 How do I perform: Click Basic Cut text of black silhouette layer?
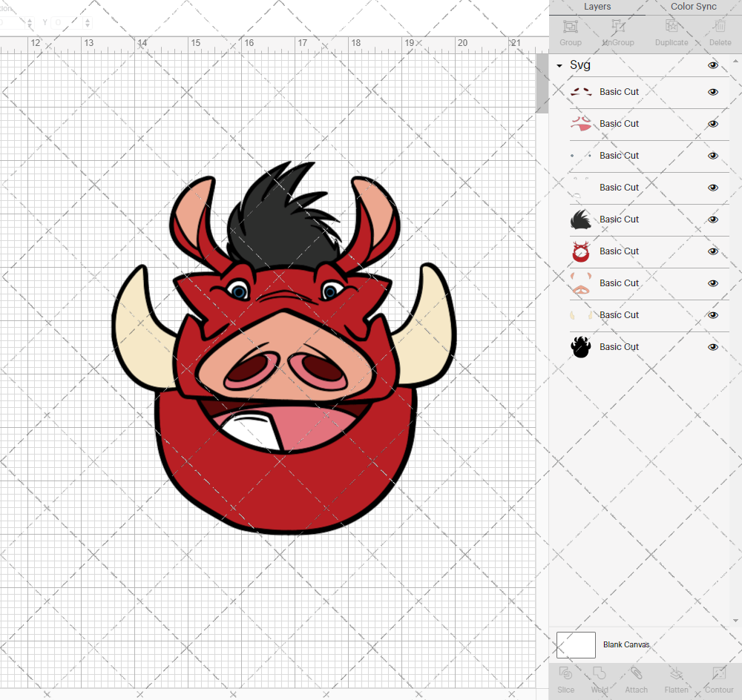click(619, 347)
